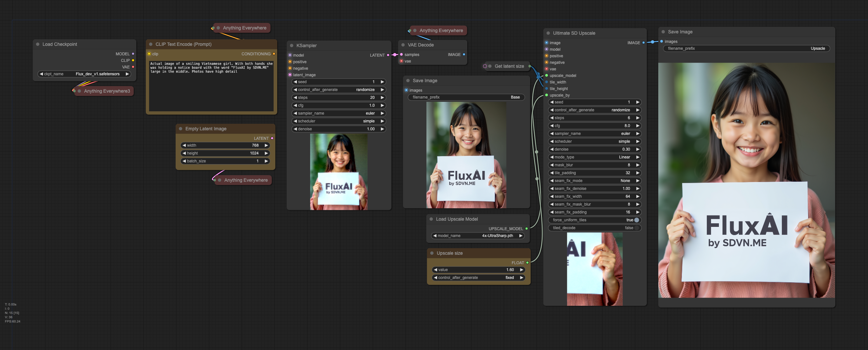The height and width of the screenshot is (350, 868).
Task: Open the KSampler sampler_name dropdown
Action: [x=338, y=113]
